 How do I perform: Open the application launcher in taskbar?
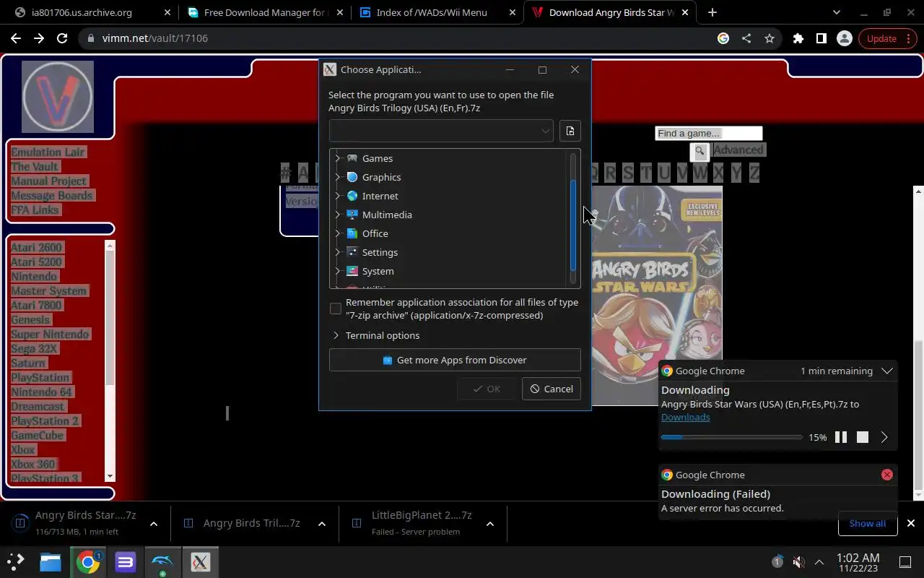click(15, 562)
